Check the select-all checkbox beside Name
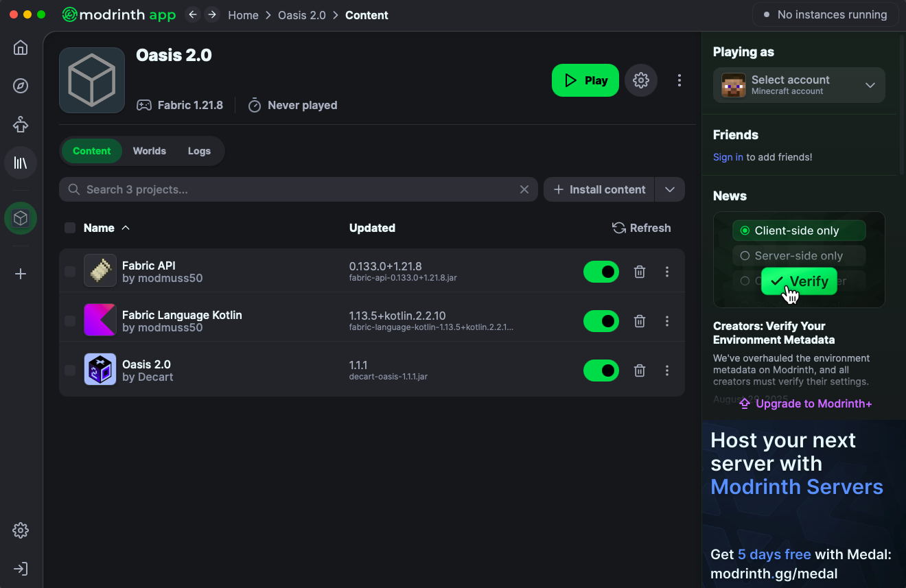 click(x=70, y=228)
